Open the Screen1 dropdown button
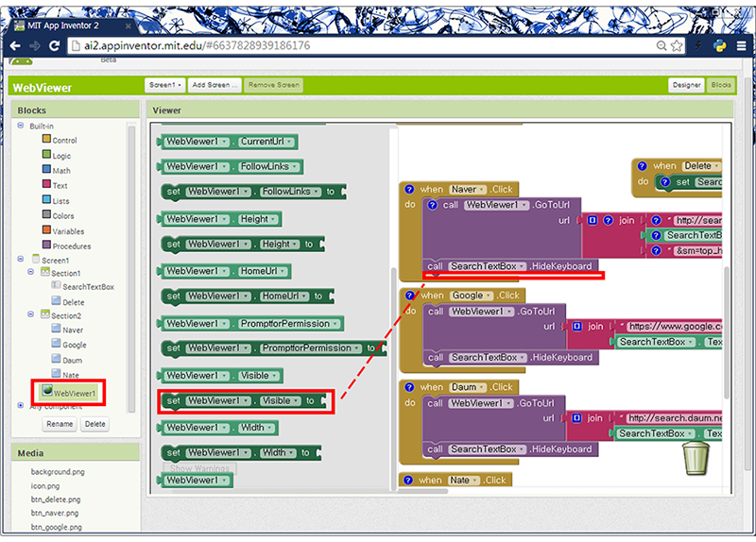Screen dimensions: 756x542 (x=164, y=85)
